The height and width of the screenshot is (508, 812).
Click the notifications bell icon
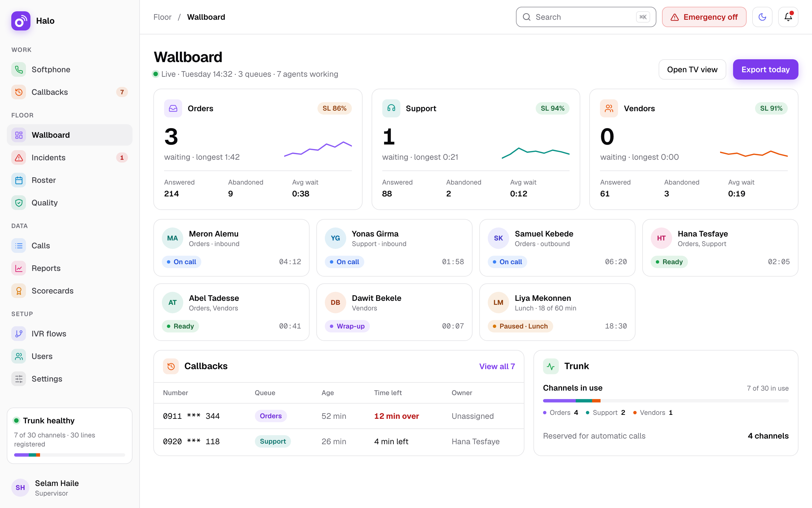coord(788,17)
